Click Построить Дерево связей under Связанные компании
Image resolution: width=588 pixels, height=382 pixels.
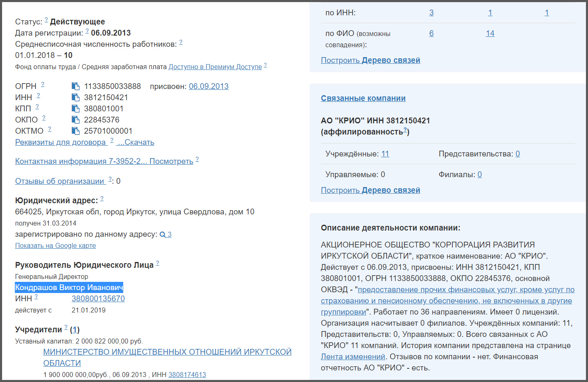(370, 190)
